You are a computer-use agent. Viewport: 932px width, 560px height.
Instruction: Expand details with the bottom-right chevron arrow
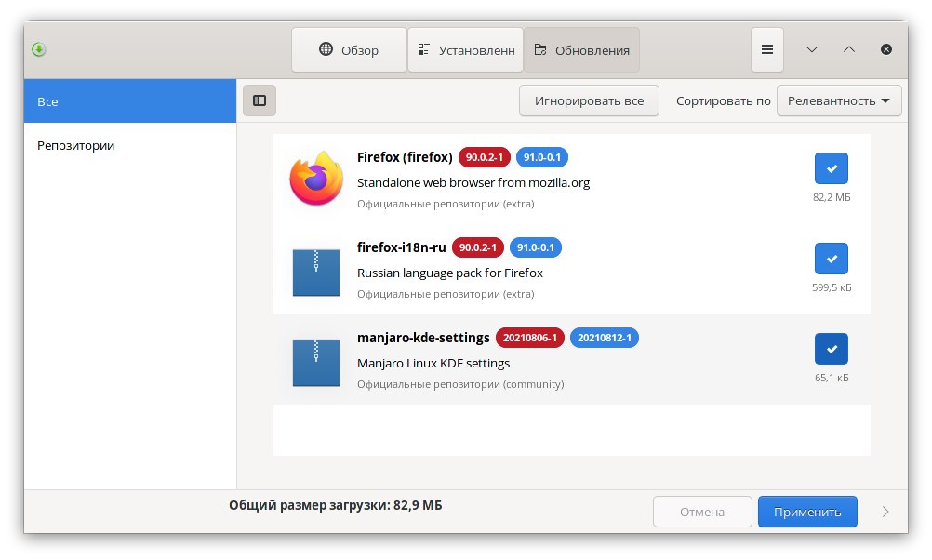click(x=885, y=512)
